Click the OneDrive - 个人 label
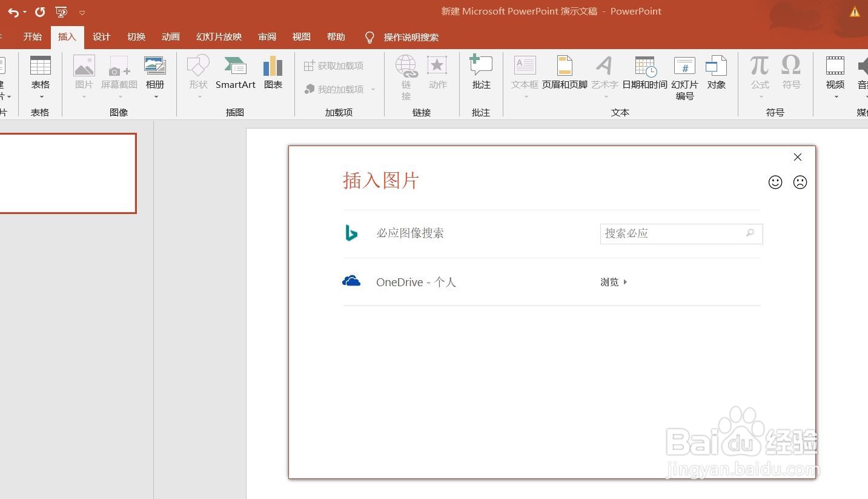Viewport: 868px width, 499px height. (x=416, y=282)
